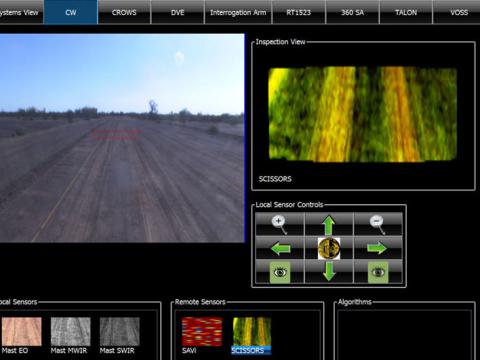Select the Mast MWIR sensor thumbnail

(x=70, y=331)
